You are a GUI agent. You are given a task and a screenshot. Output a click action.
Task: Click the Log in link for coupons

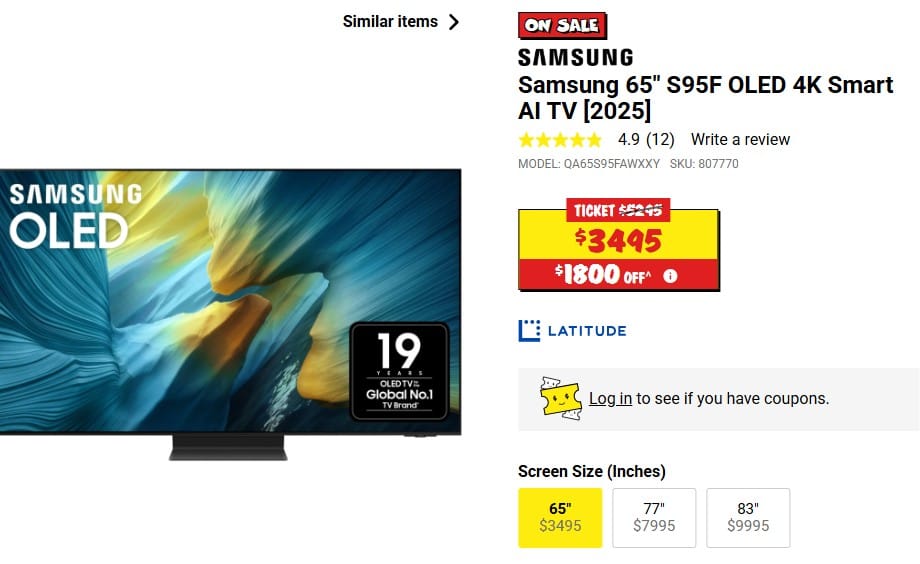click(610, 398)
